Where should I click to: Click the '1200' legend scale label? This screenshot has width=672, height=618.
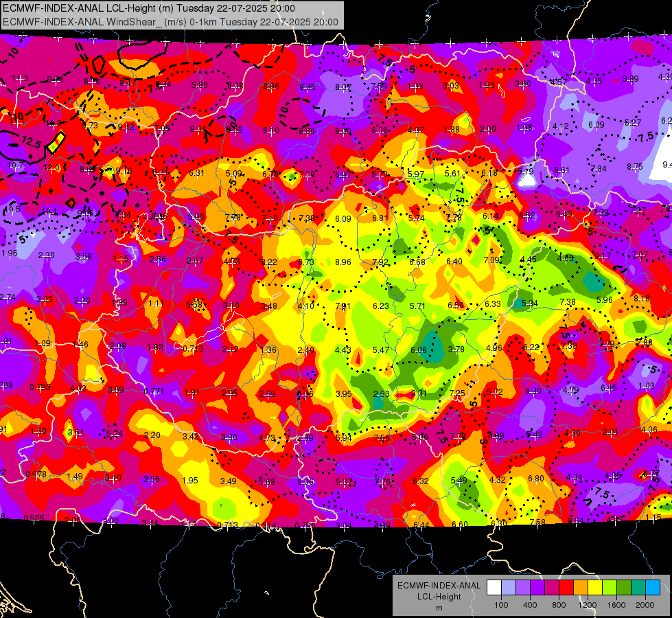tap(588, 605)
